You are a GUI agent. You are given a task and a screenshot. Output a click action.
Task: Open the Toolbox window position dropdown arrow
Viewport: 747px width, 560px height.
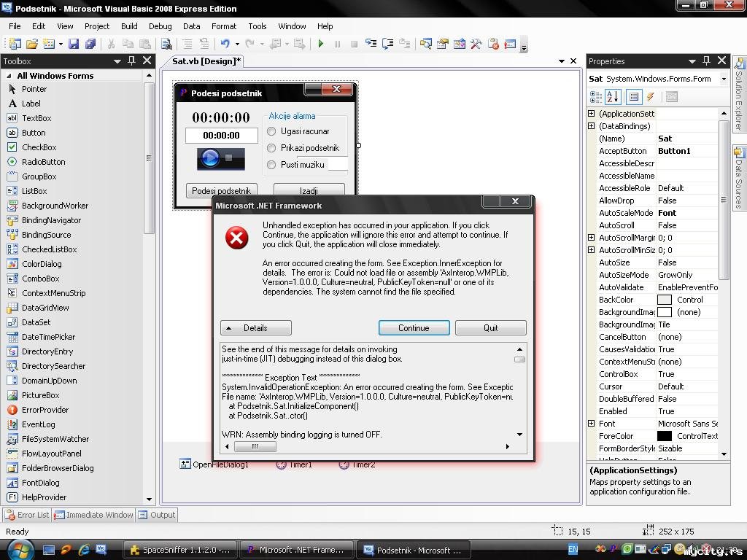click(x=117, y=61)
